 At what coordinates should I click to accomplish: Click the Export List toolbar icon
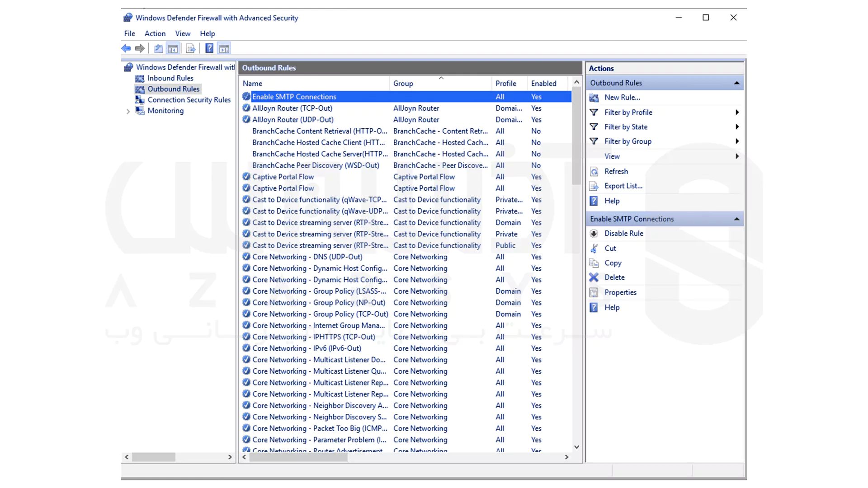pos(191,48)
